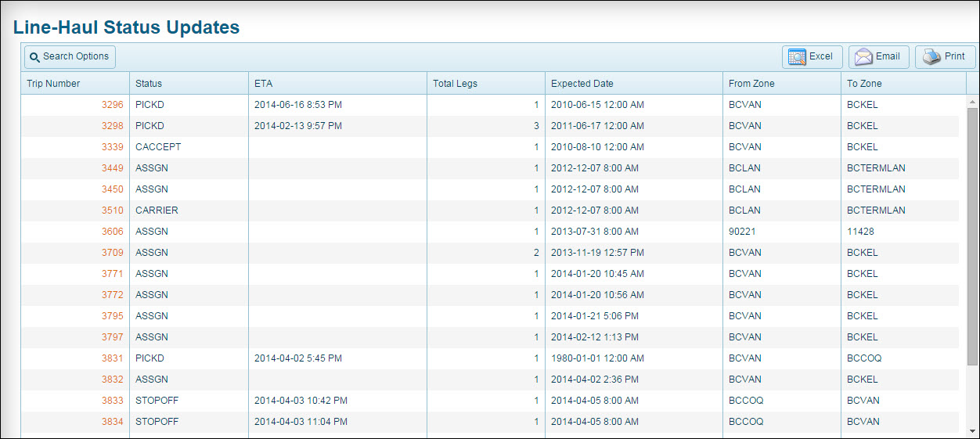The width and height of the screenshot is (980, 439).
Task: Click Total Legs value 3 for trip 3298
Action: tap(536, 126)
